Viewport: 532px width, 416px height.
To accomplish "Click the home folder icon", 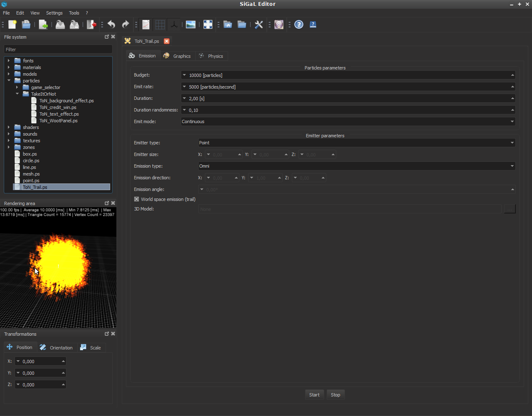I will click(x=228, y=25).
